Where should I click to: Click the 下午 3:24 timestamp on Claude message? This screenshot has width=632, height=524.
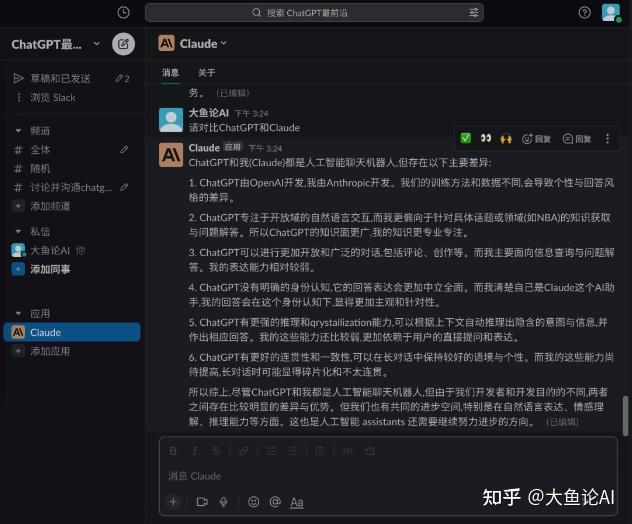tap(265, 148)
